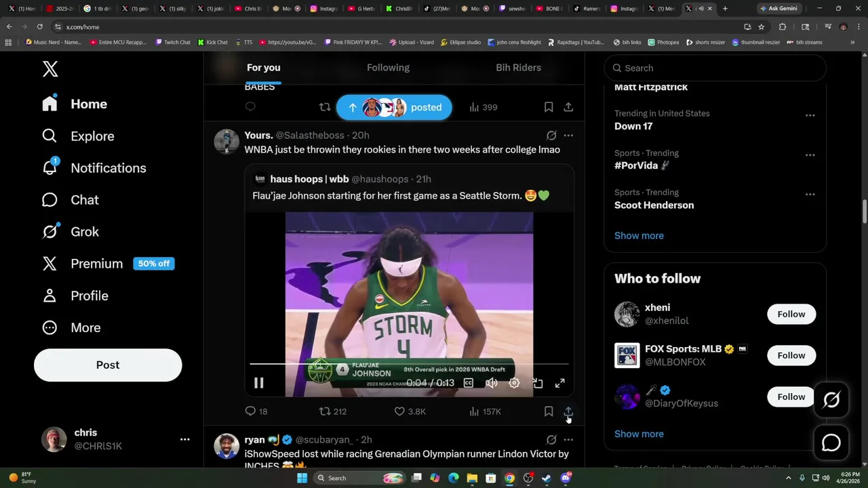Enter video fullscreen mode
The width and height of the screenshot is (868, 488).
click(560, 383)
